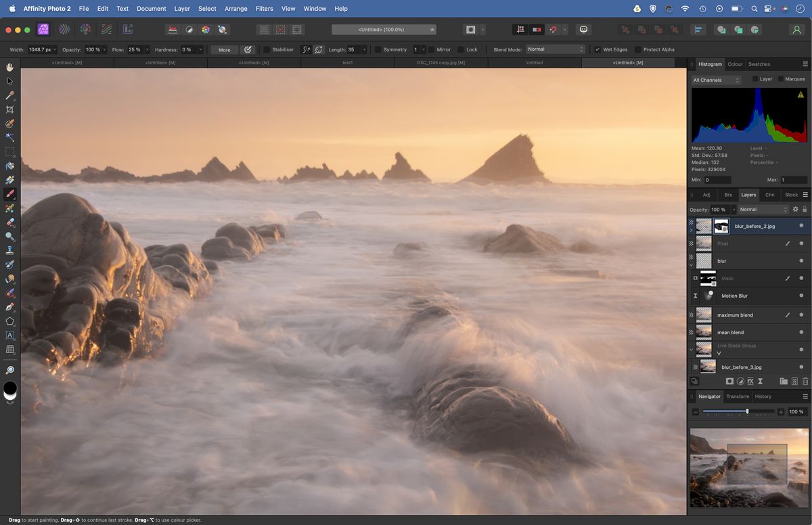The height and width of the screenshot is (525, 812).
Task: Click the Layer Effects FX icon
Action: coord(750,381)
